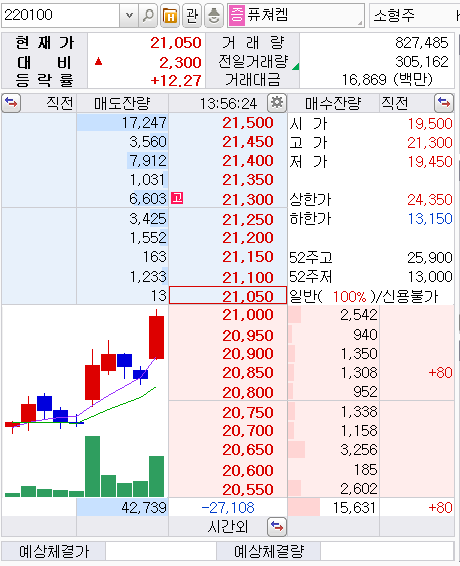Image resolution: width=460 pixels, height=566 pixels.
Task: Open order book settings gear icon
Action: (x=277, y=103)
